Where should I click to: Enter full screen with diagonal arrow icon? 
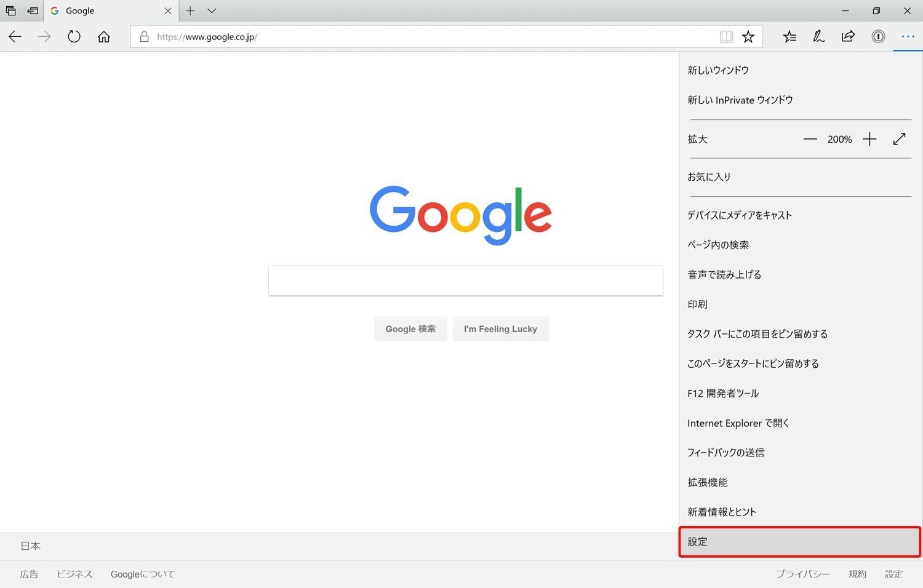(899, 140)
